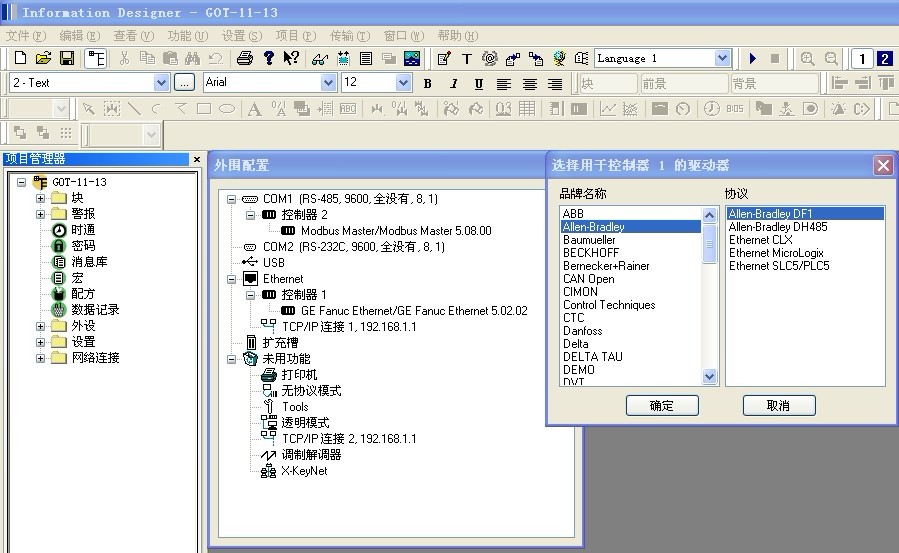The height and width of the screenshot is (553, 899).
Task: Save project with floppy disk icon
Action: pyautogui.click(x=67, y=58)
